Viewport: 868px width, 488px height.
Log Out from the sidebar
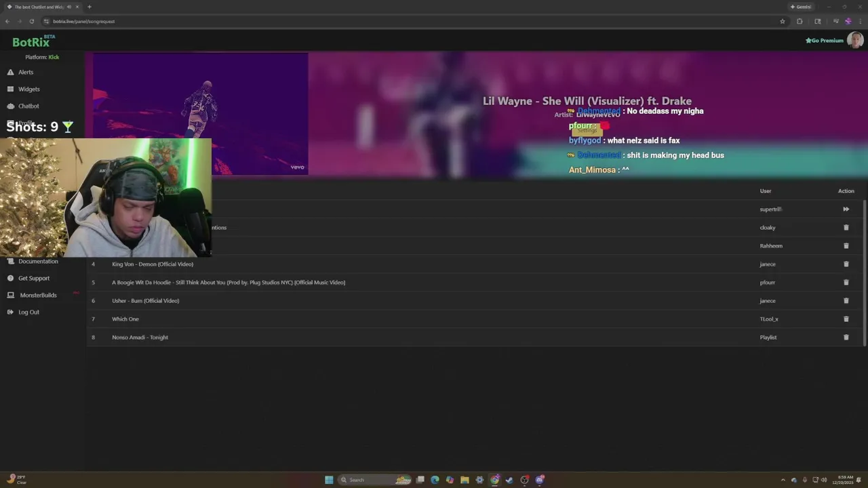(23, 312)
